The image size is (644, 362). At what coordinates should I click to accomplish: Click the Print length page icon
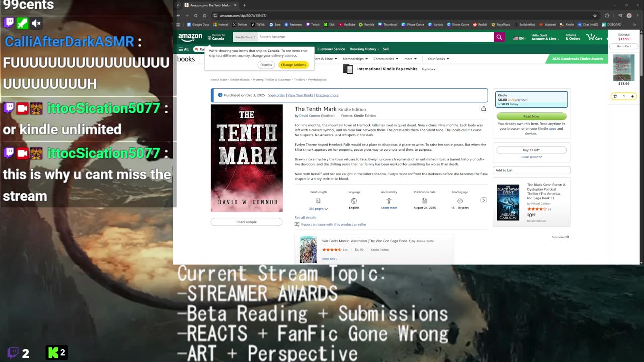(x=318, y=201)
